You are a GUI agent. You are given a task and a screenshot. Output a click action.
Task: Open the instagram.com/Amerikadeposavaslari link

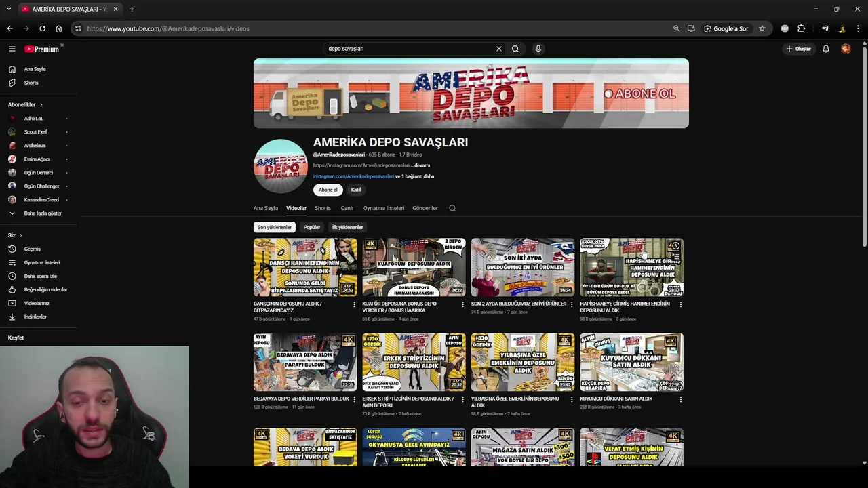pyautogui.click(x=353, y=176)
